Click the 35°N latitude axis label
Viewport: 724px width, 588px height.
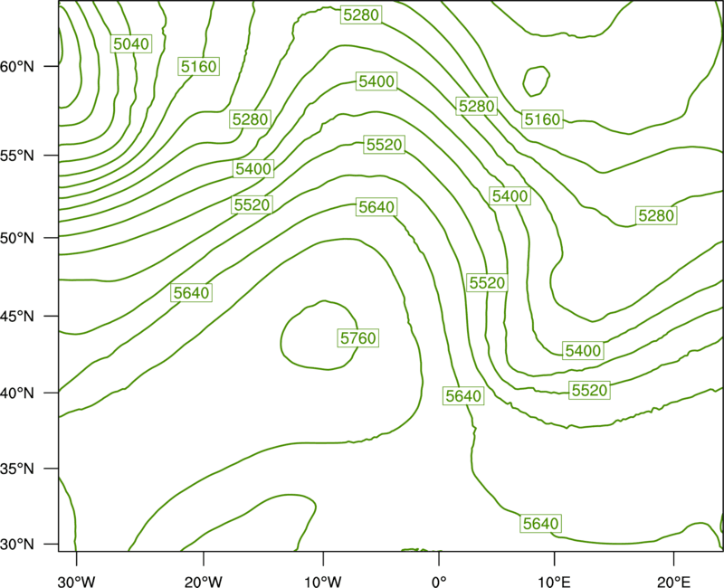click(17, 469)
